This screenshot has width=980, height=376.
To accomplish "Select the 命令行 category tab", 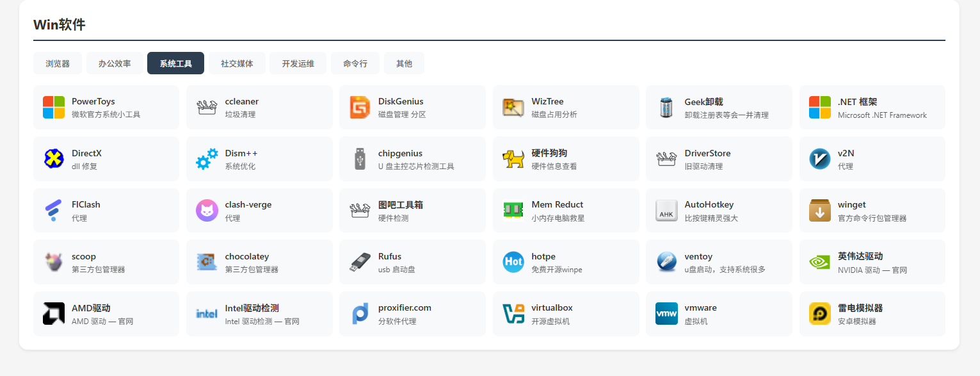I will click(x=355, y=63).
